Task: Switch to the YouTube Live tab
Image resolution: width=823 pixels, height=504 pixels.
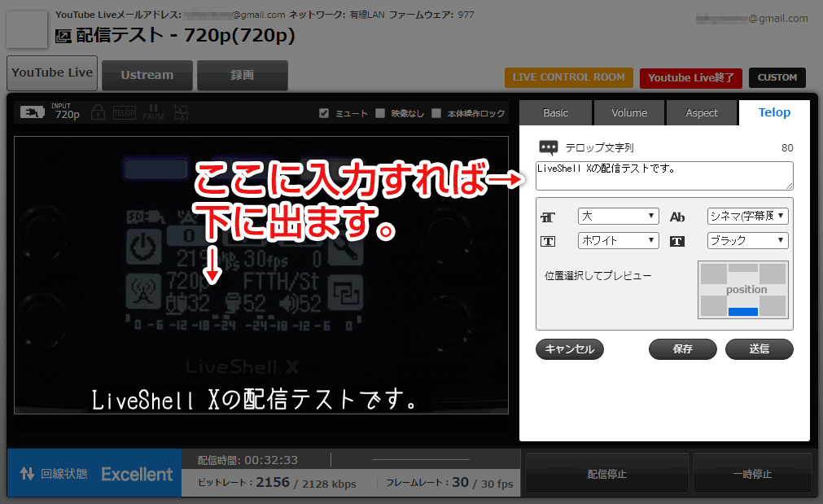Action: (x=52, y=73)
